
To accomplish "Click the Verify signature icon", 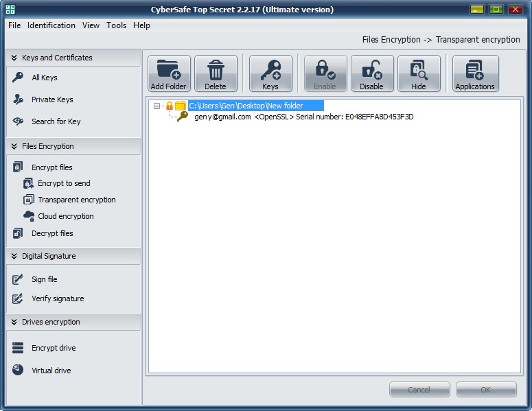I will pyautogui.click(x=18, y=298).
